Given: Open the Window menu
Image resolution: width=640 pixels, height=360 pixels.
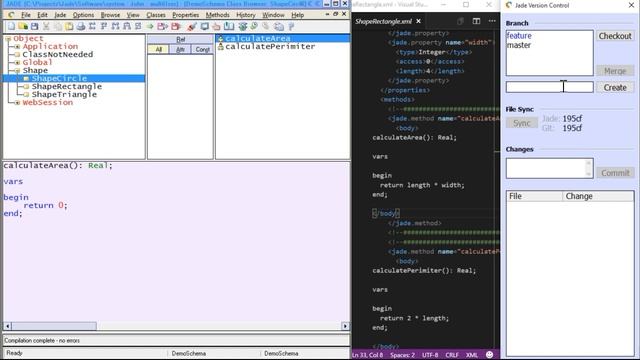Looking at the screenshot, I should click(273, 15).
